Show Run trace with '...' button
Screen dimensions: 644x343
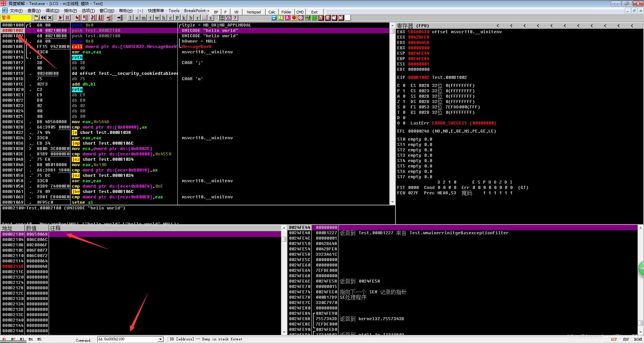point(204,18)
